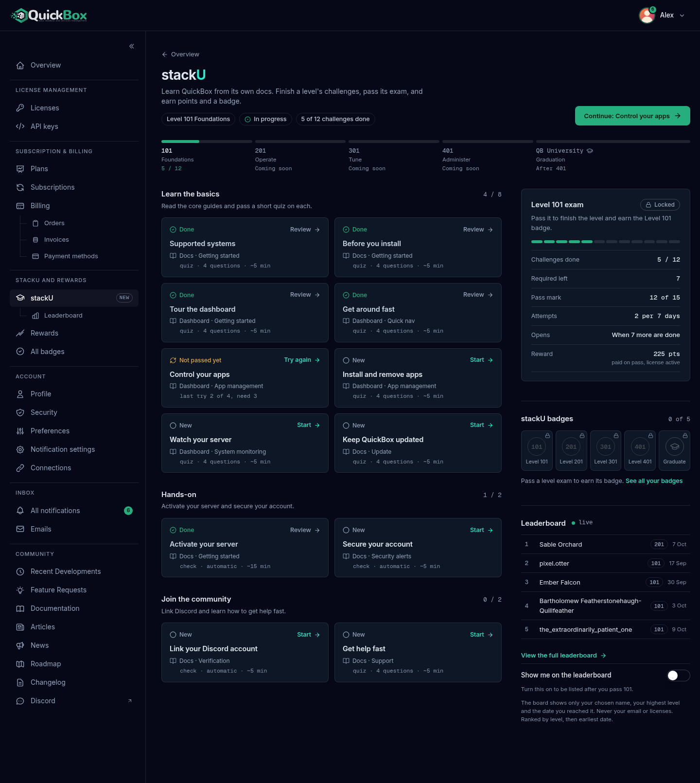Toggle Show me on the leaderboard switch
700x783 pixels.
coord(679,675)
